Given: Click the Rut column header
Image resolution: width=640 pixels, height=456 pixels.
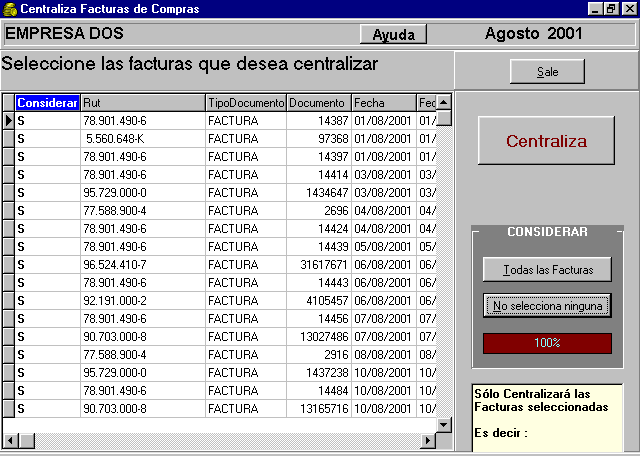Looking at the screenshot, I should pos(143,103).
